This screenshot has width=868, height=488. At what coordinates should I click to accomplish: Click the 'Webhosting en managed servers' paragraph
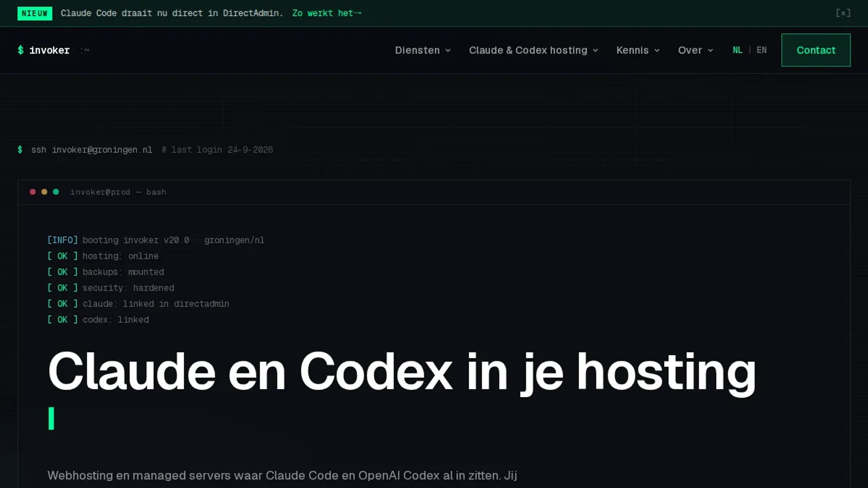tap(282, 476)
